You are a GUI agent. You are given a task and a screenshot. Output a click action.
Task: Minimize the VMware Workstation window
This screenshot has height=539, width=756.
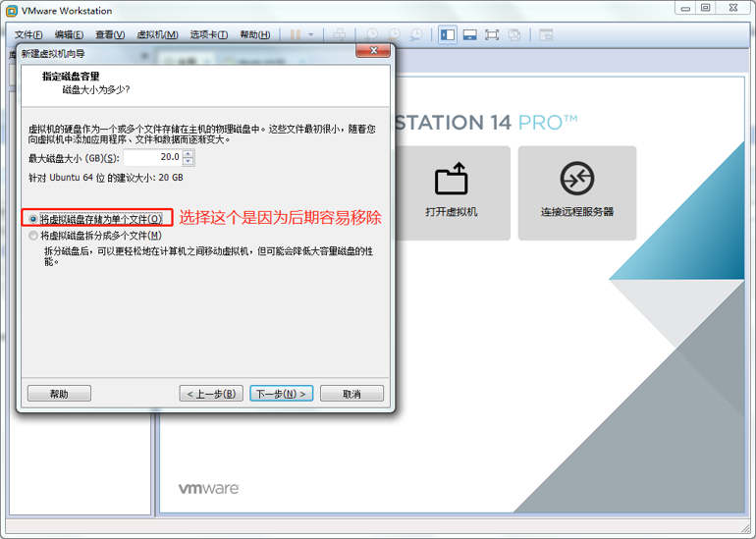[x=685, y=8]
